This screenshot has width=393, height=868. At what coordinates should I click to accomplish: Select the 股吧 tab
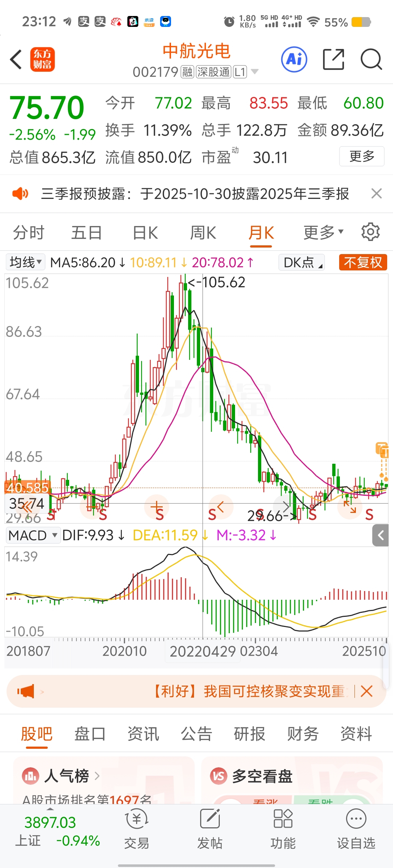tap(36, 734)
